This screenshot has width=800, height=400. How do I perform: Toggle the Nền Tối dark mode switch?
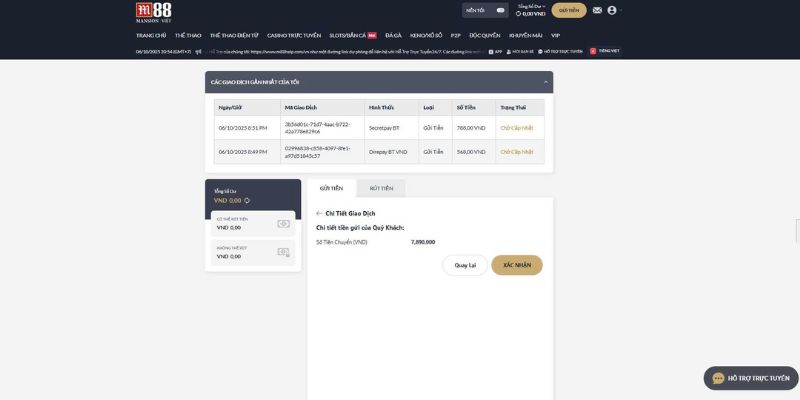[502, 10]
